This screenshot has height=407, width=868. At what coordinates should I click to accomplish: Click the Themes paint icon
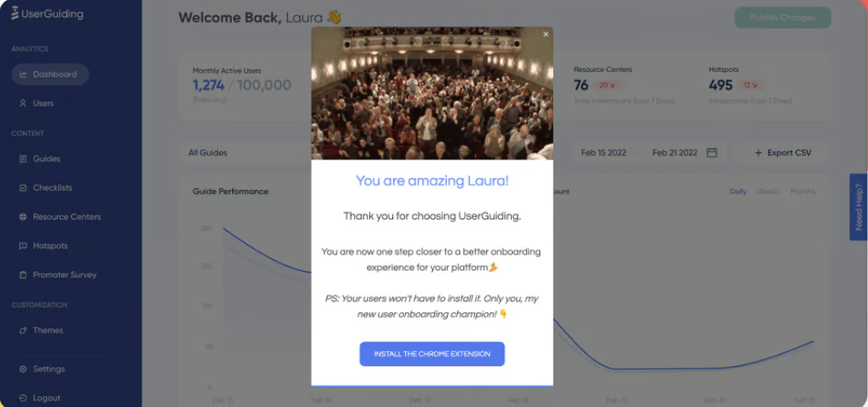[x=23, y=331]
